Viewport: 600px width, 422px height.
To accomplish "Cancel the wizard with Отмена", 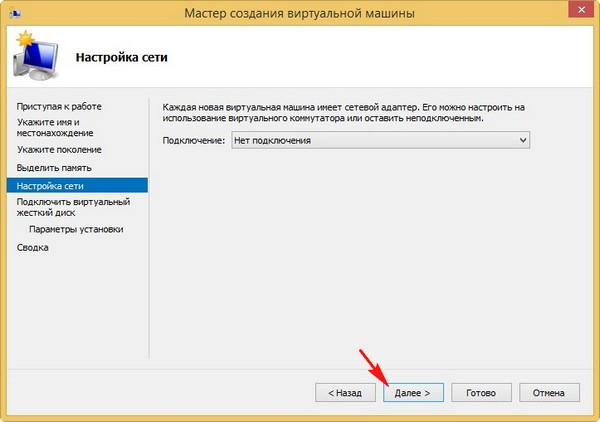I will 549,393.
